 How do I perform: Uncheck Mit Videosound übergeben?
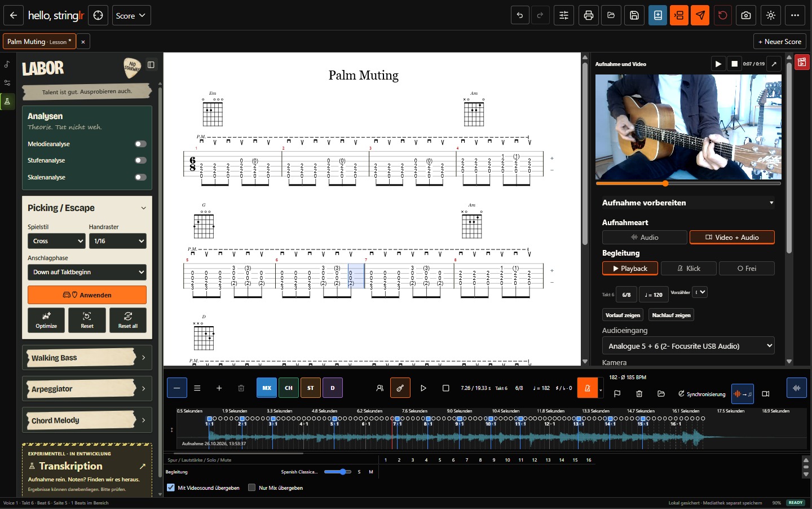171,488
